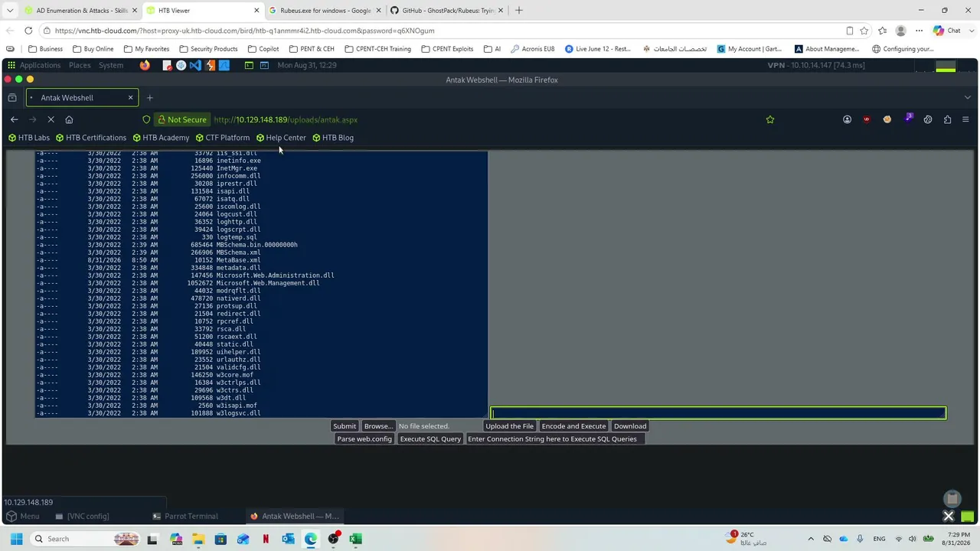Click Parse web.config button

tap(364, 439)
